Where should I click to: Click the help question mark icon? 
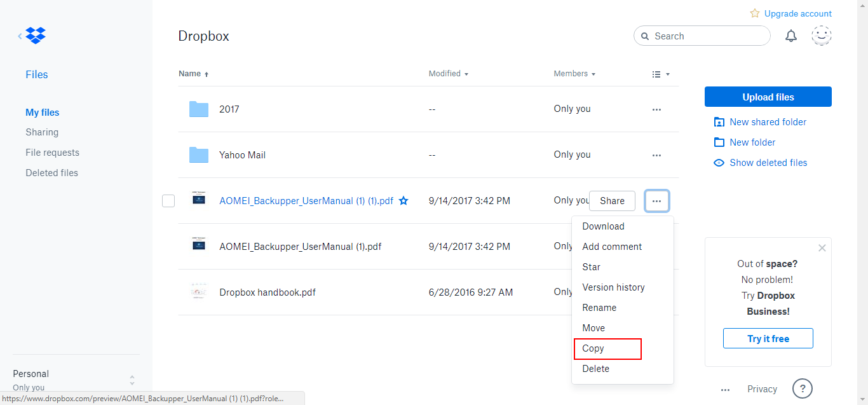pos(803,388)
